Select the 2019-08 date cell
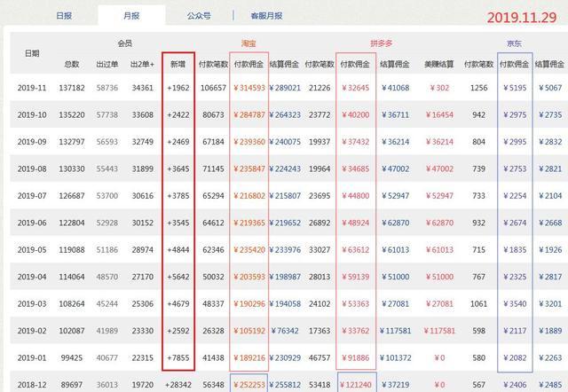 [x=32, y=169]
